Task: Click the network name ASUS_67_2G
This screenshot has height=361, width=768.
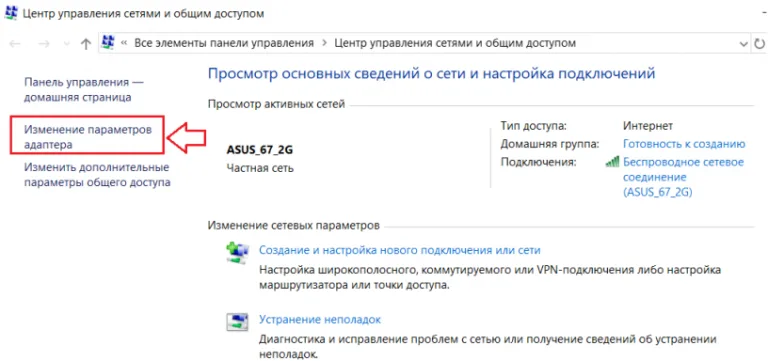Action: pyautogui.click(x=260, y=150)
